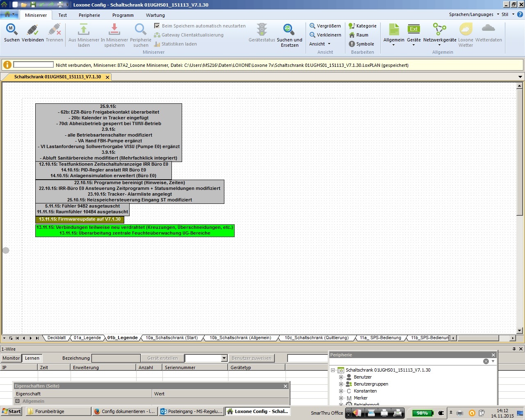525x420 pixels.
Task: Jump to the last page tab
Action: pyautogui.click(x=37, y=338)
